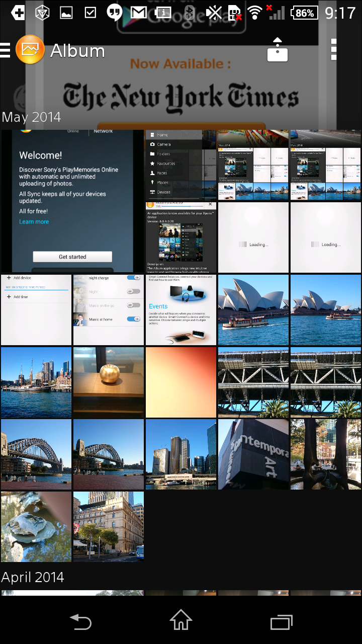Open the second Harbour Bridge arch photo
362x644 pixels.
click(109, 455)
